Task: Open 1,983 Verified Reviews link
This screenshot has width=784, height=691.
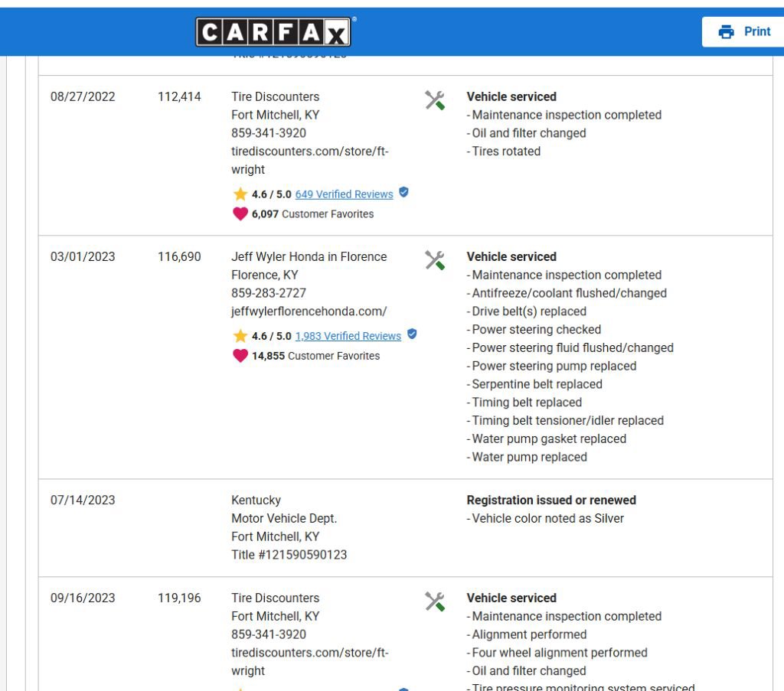Action: pyautogui.click(x=348, y=336)
